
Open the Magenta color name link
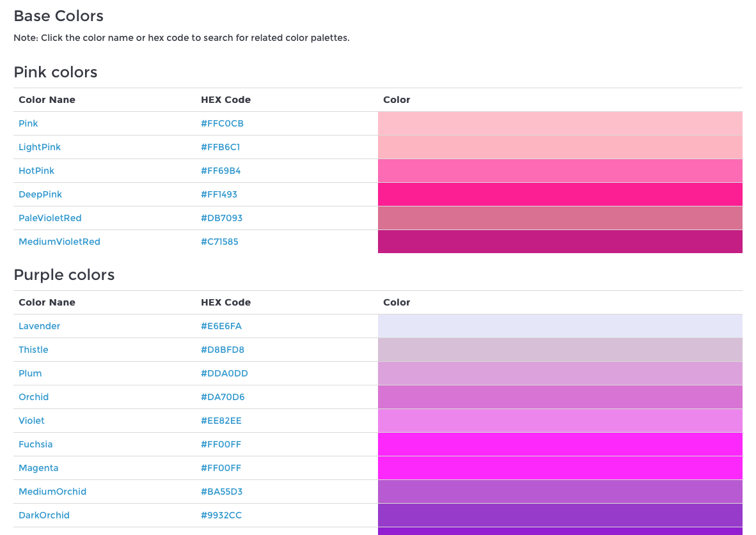[x=38, y=467]
